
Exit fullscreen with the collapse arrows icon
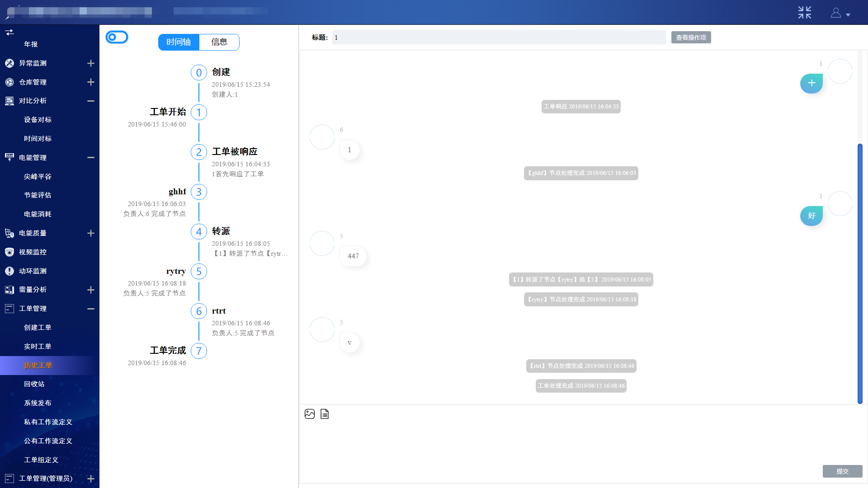click(x=805, y=12)
